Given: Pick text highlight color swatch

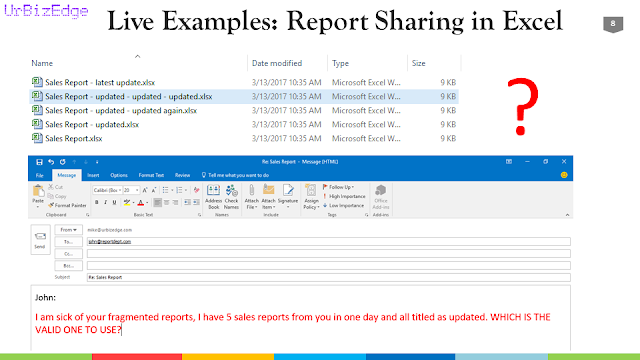Looking at the screenshot, I should click(x=127, y=202).
